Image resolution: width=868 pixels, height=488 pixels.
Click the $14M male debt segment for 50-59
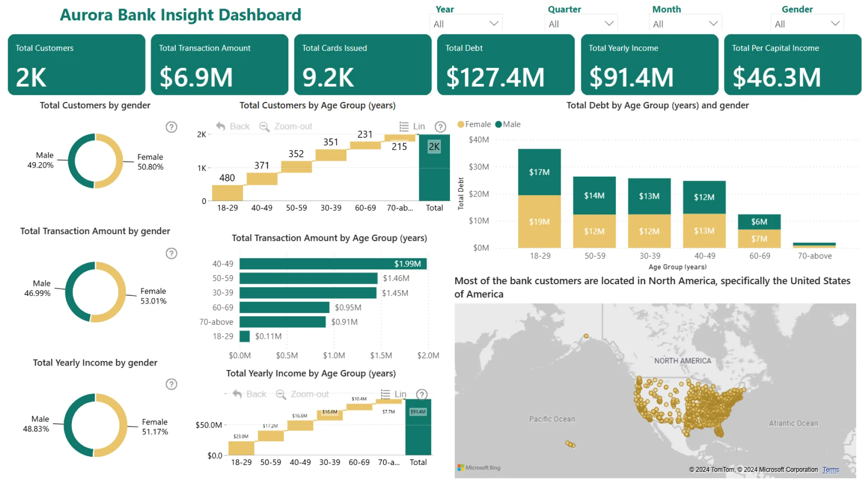(594, 196)
